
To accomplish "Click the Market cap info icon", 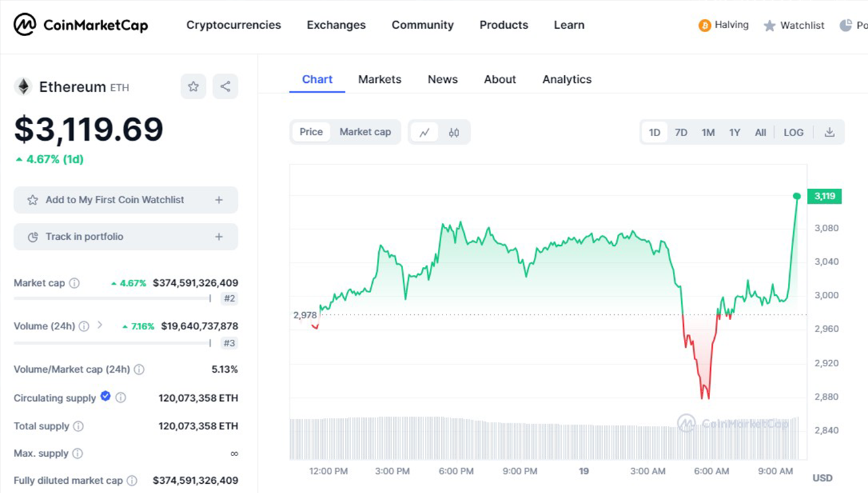I will click(74, 283).
